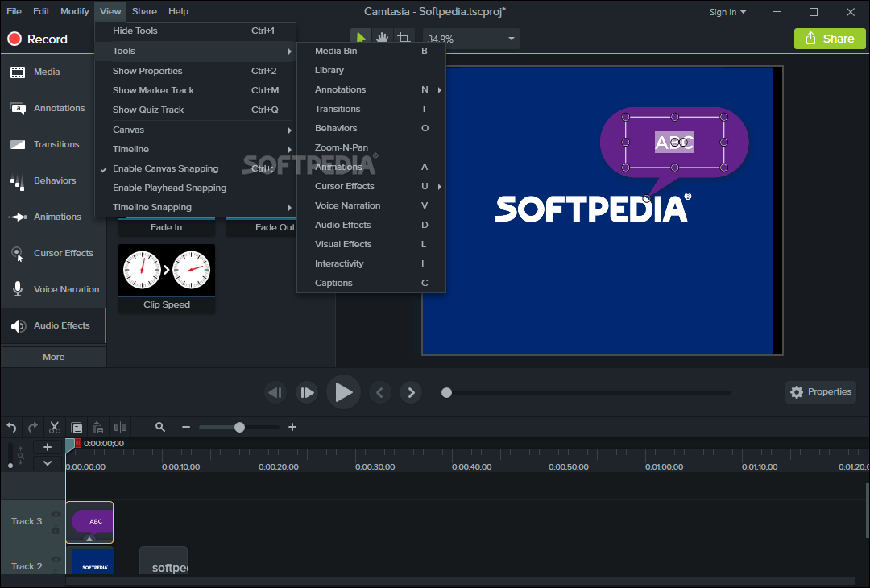Uncheck Enable Canvas Snapping
The height and width of the screenshot is (588, 870).
pos(165,168)
